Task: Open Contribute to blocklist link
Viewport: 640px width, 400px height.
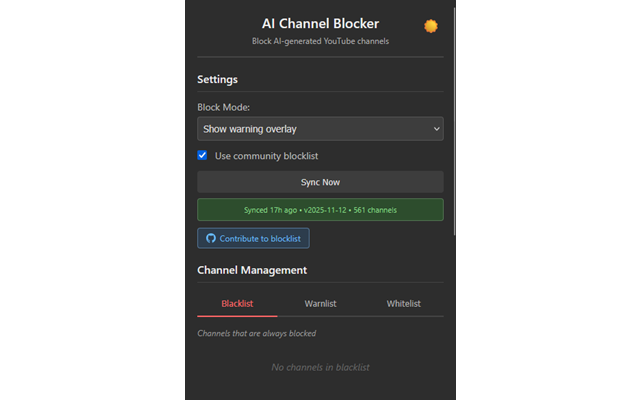Action: click(253, 238)
